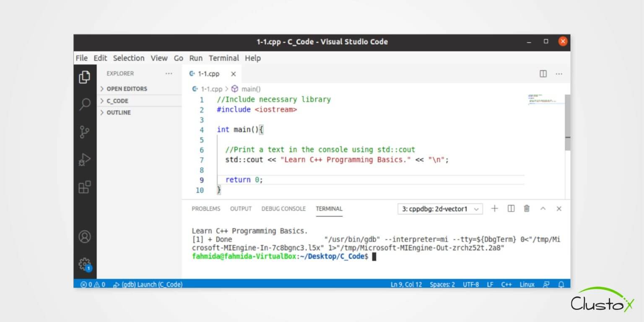Click (gdb) Launch (C_Code) in status bar
Screen dimensions: 644x322
[x=148, y=284]
